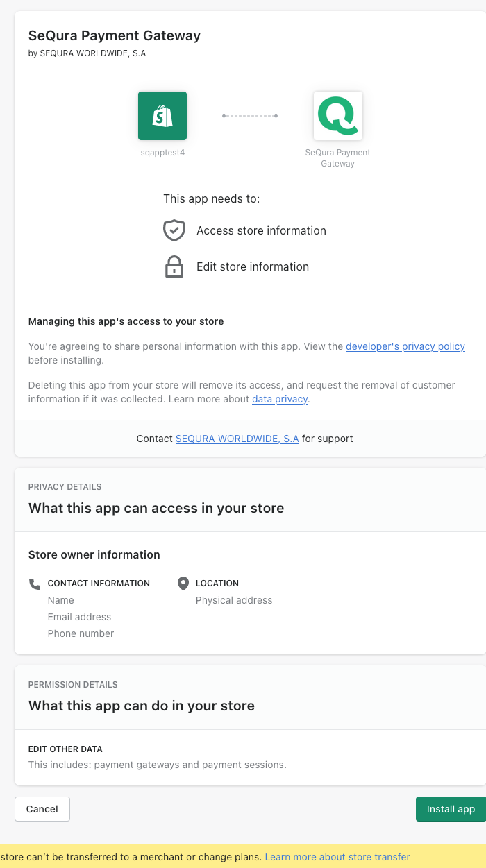Click the location pin icon

coord(183,584)
